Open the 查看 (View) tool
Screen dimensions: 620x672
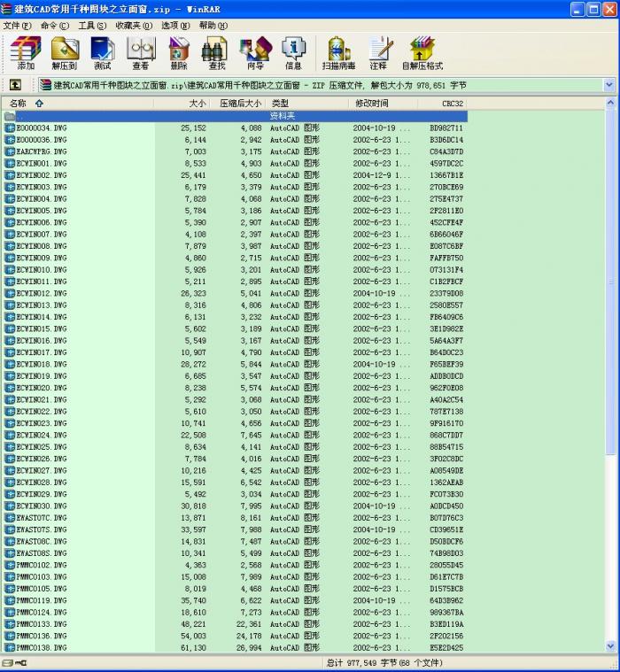click(x=141, y=53)
